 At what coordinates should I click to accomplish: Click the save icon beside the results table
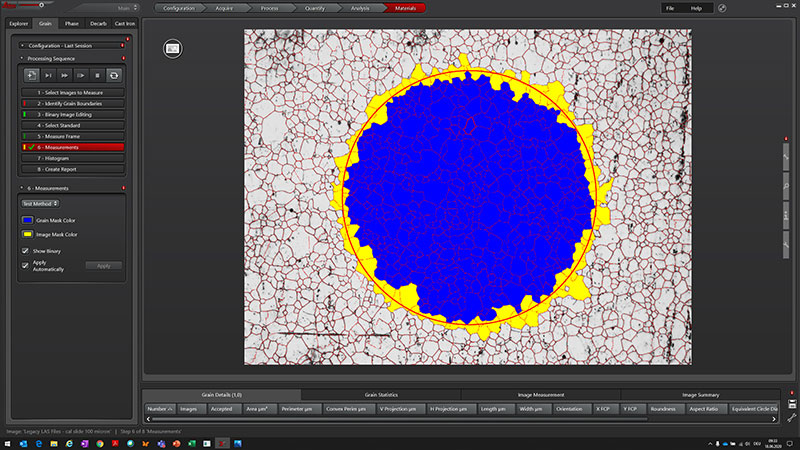[x=792, y=404]
